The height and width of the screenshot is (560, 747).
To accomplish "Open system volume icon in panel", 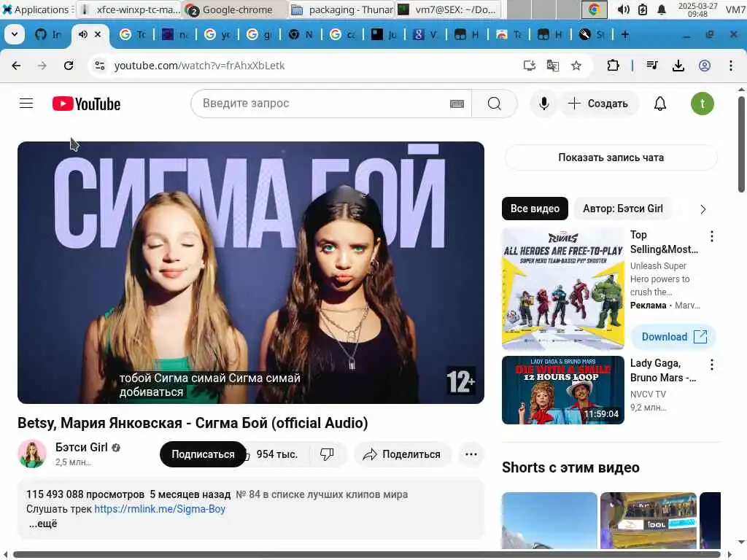I will [623, 9].
